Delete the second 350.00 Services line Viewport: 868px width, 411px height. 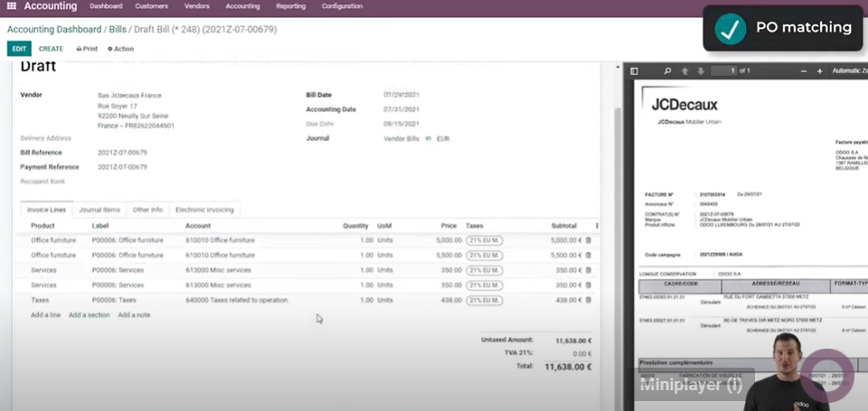pos(588,285)
